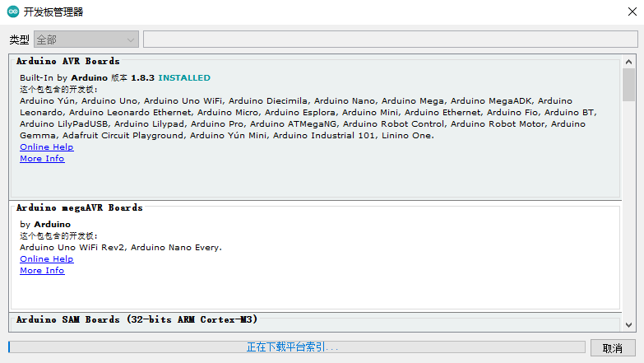Select the Arduino AVR Boards package entry
The height and width of the screenshot is (363, 644).
pyautogui.click(x=316, y=127)
